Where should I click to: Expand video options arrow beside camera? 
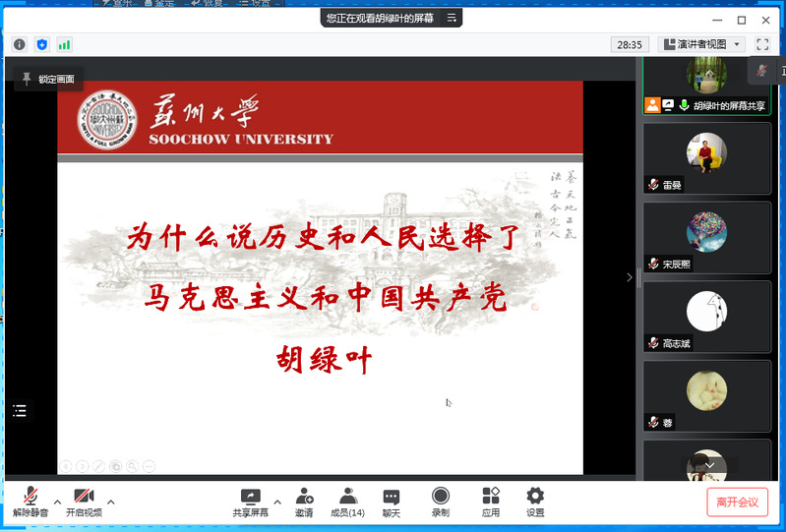[x=110, y=501]
